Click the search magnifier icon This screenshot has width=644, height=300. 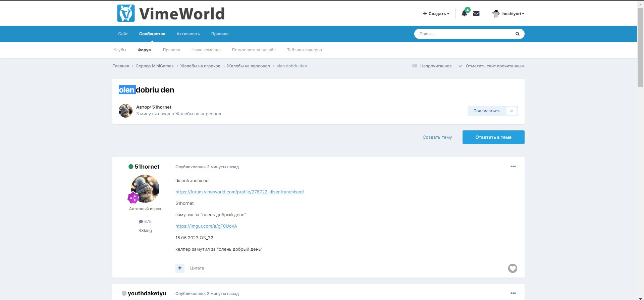(517, 34)
